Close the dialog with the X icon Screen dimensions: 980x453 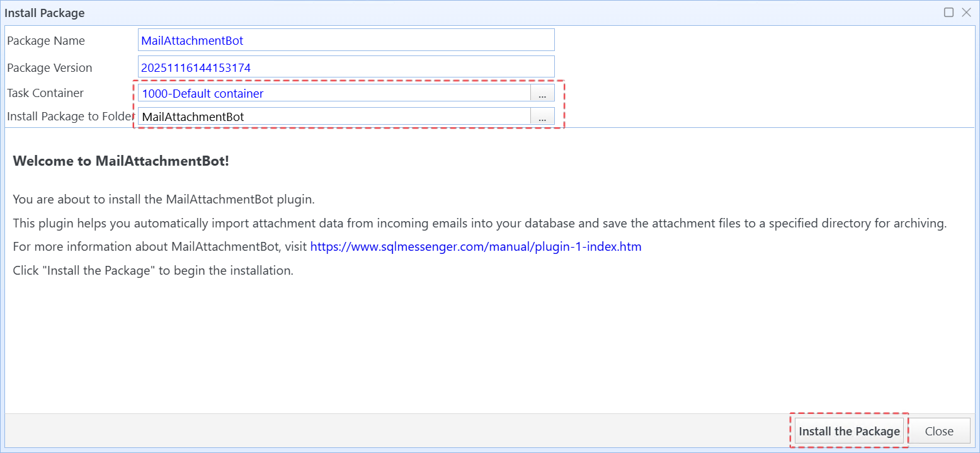[x=966, y=13]
